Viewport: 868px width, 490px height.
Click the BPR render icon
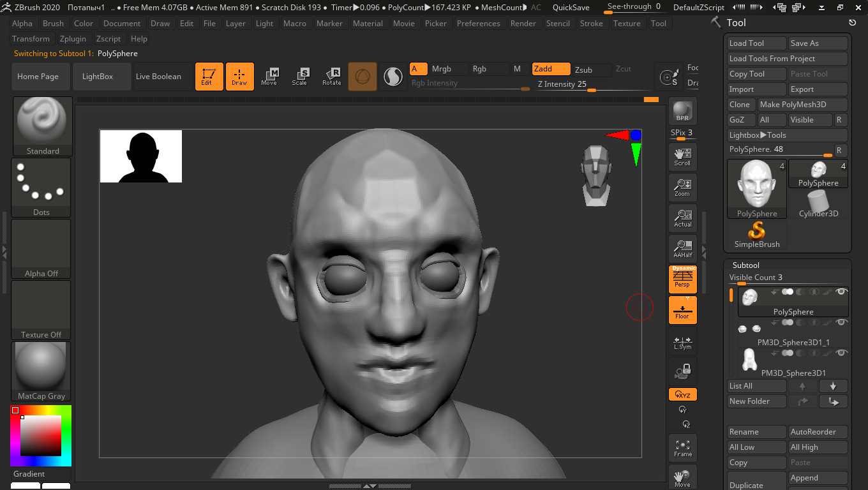coord(682,111)
